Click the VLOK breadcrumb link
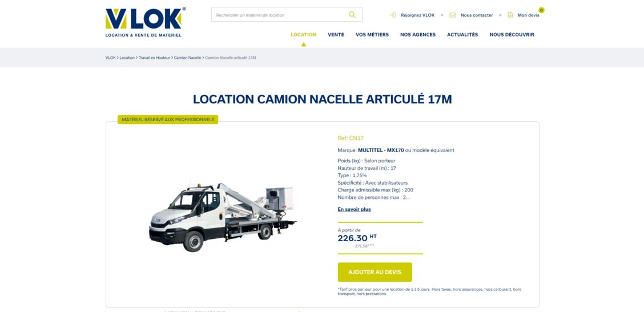 pos(111,58)
